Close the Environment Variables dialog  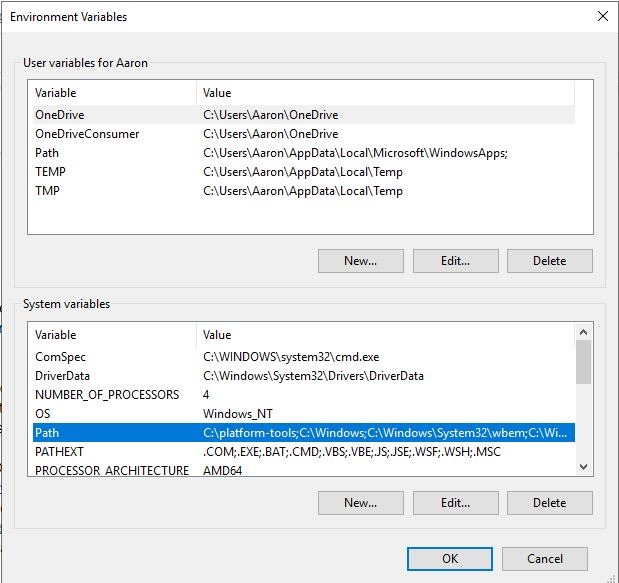[602, 16]
